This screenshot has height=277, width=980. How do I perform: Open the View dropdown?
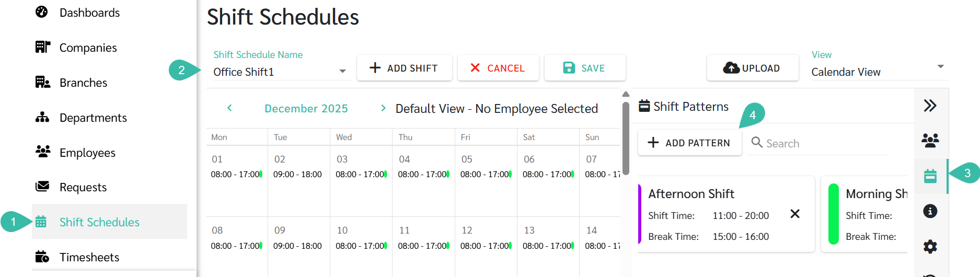(940, 67)
